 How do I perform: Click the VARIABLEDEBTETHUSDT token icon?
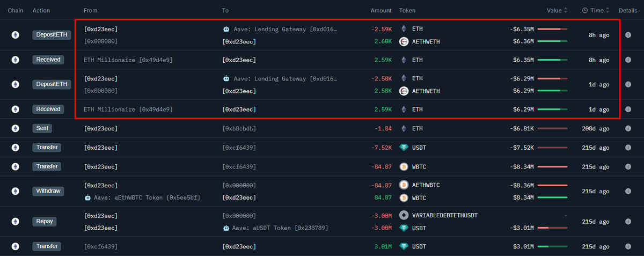click(x=404, y=215)
